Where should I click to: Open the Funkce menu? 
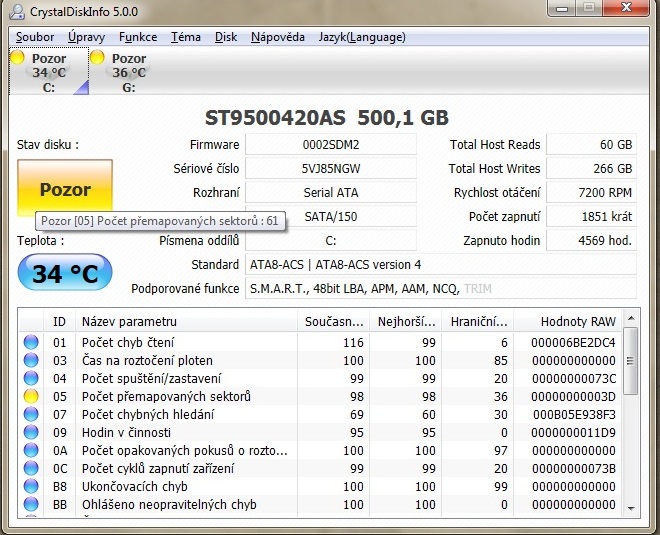(x=138, y=37)
